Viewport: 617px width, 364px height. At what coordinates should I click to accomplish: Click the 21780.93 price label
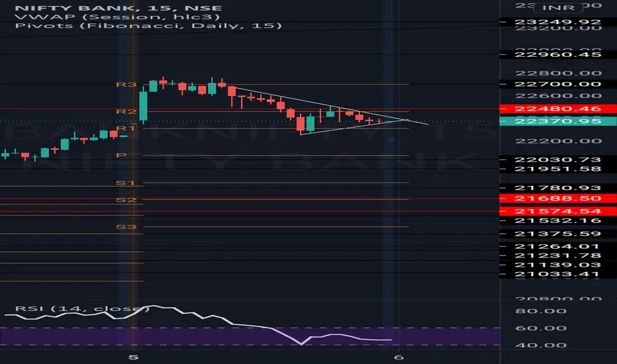557,188
